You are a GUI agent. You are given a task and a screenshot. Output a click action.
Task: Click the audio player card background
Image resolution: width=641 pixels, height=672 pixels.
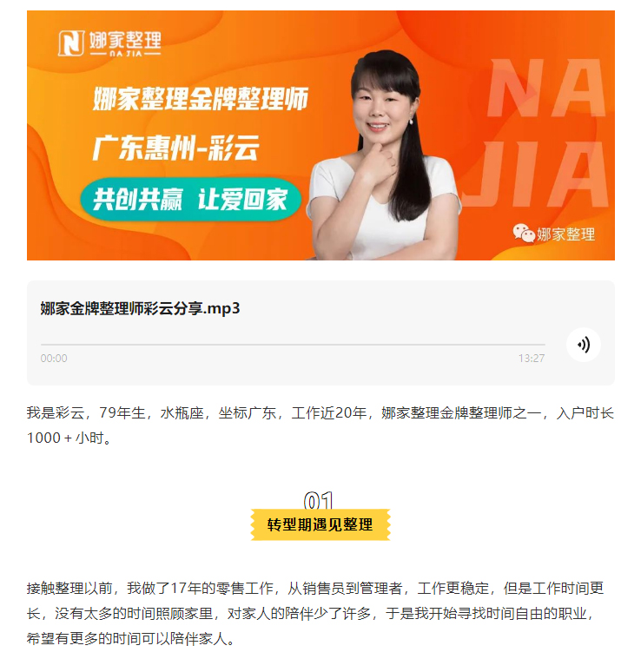[x=320, y=333]
